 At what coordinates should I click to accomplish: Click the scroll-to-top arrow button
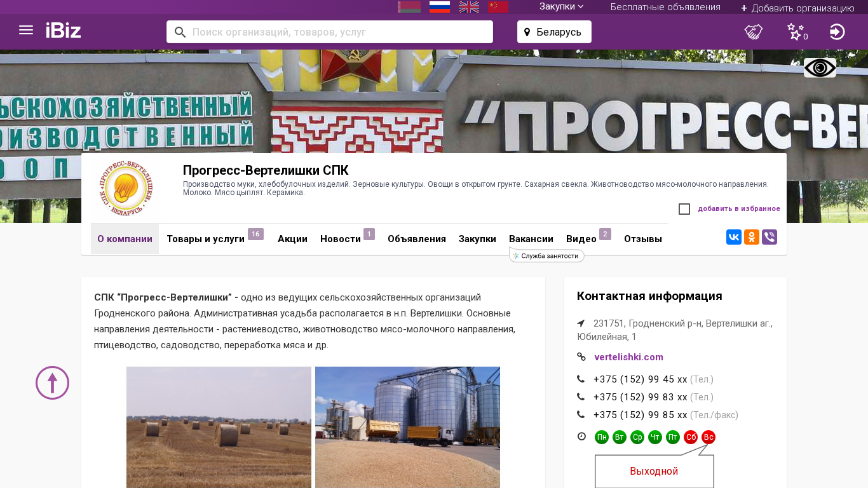click(52, 383)
